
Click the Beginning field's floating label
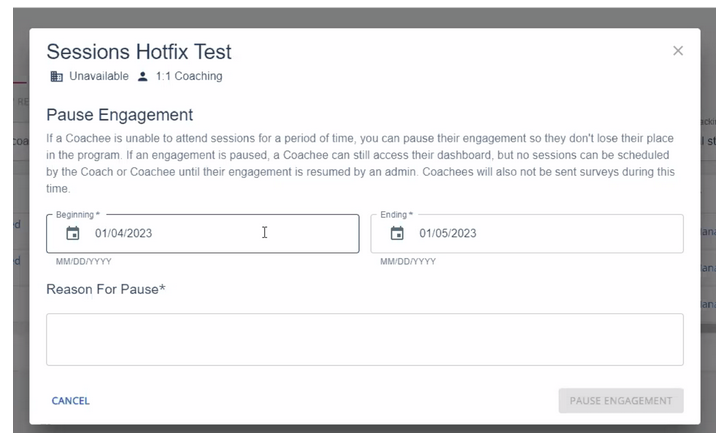(x=78, y=215)
